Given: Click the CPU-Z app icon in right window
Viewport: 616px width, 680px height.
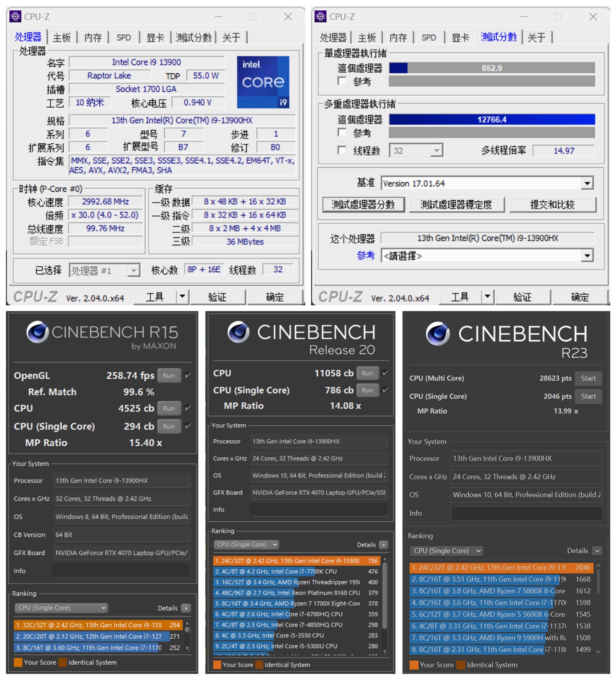Looking at the screenshot, I should tap(320, 16).
